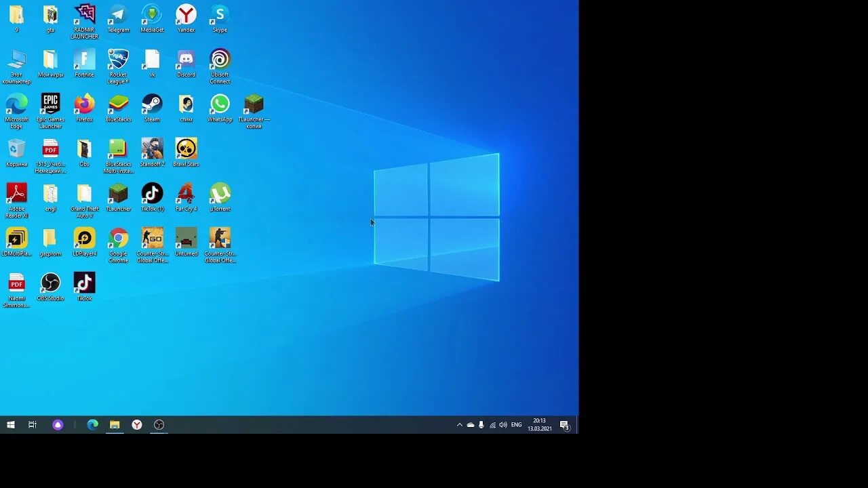Open the Windows Start menu
This screenshot has height=488, width=868.
11,425
